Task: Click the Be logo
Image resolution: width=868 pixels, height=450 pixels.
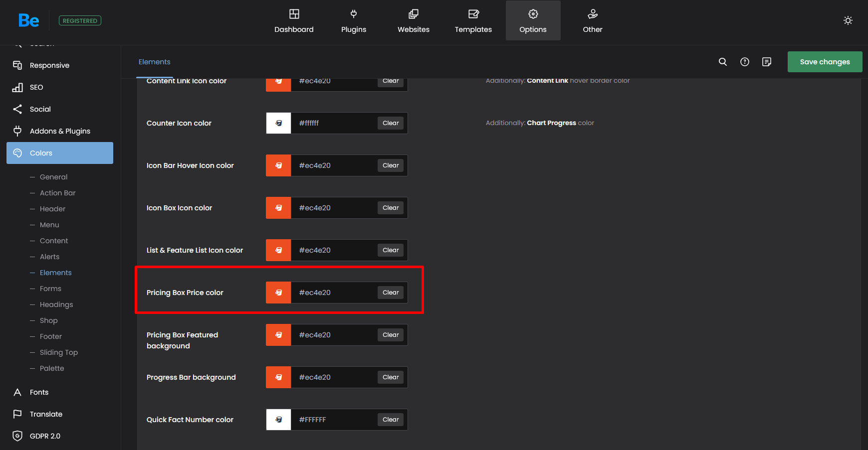Action: (28, 20)
